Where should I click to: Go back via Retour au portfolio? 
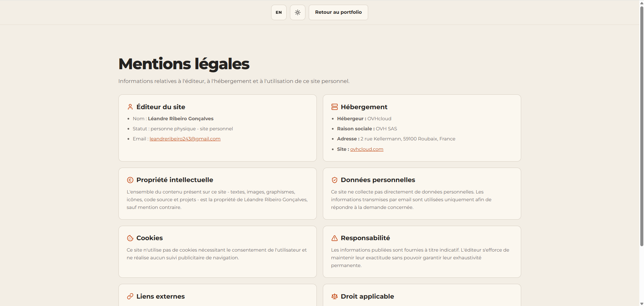pyautogui.click(x=338, y=12)
